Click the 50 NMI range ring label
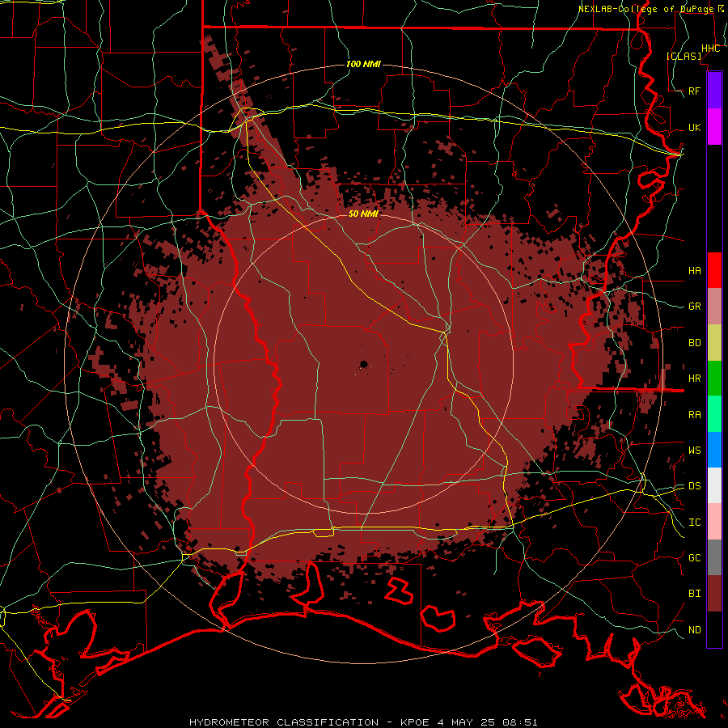This screenshot has height=728, width=728. pos(363,214)
